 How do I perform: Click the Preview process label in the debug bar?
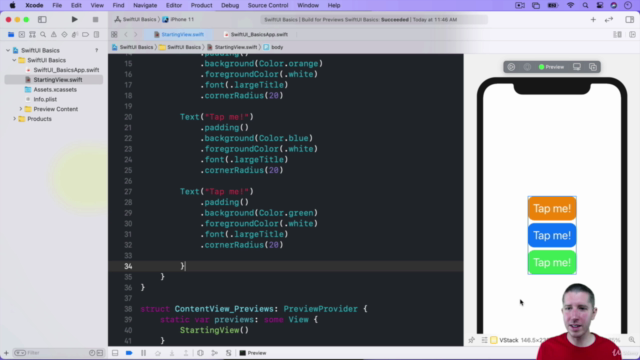tap(253, 353)
